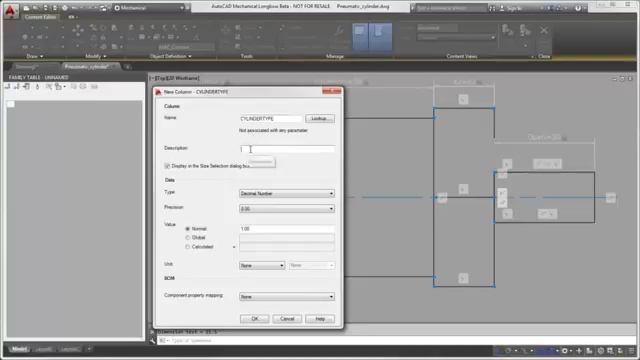This screenshot has height=360, width=640.
Task: Click the Normal value field showing 1.00
Action: (x=287, y=229)
